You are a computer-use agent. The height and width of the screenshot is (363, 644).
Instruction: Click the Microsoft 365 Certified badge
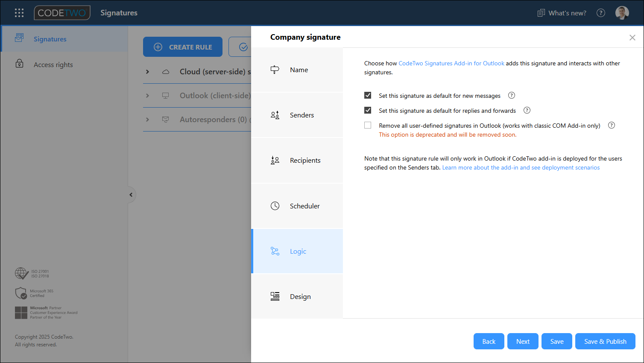(x=34, y=293)
